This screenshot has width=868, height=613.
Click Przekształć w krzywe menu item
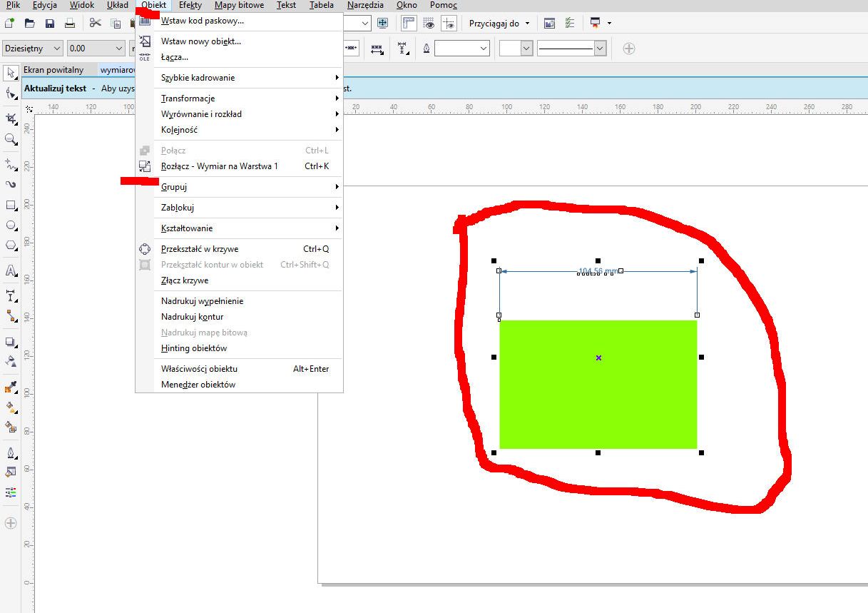click(x=200, y=249)
